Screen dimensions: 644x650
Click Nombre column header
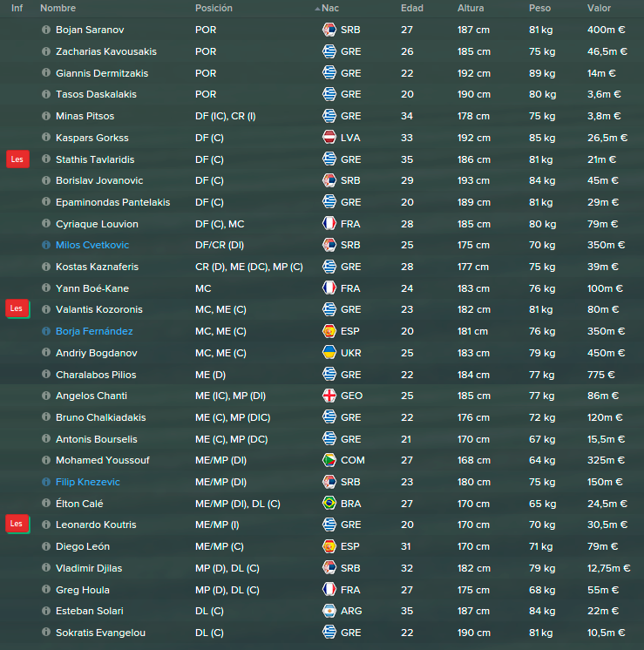pos(58,9)
